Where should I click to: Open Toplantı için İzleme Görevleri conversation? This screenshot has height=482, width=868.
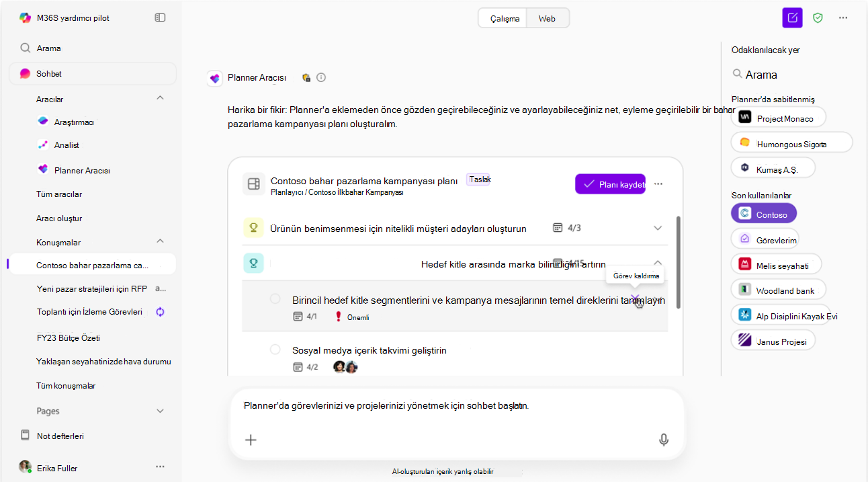pyautogui.click(x=89, y=312)
